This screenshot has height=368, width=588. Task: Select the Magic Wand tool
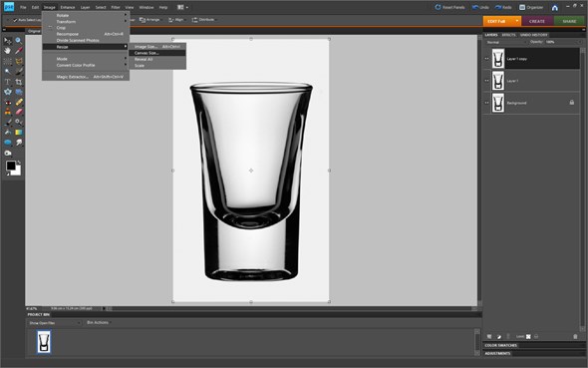pos(8,71)
